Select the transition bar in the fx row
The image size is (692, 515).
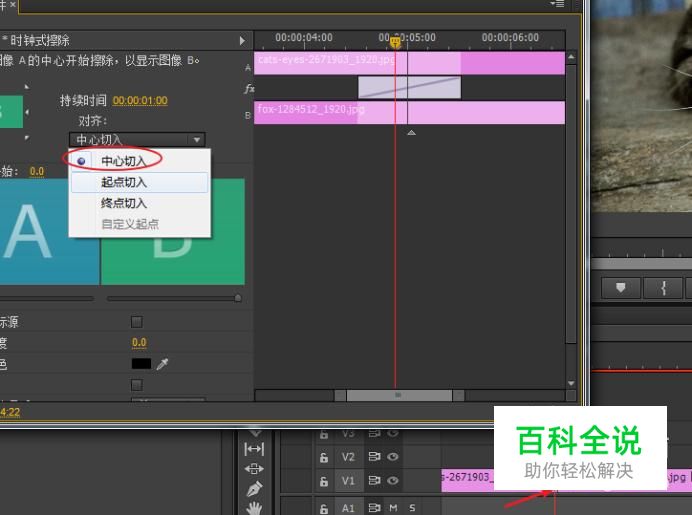[410, 87]
